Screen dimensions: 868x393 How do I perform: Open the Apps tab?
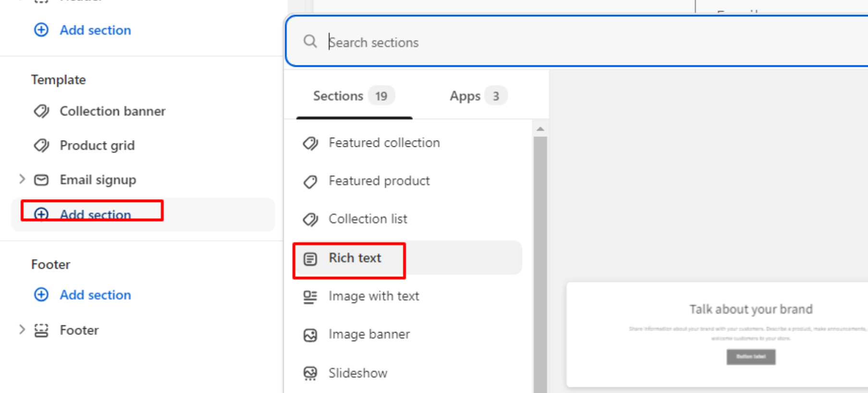pos(478,96)
